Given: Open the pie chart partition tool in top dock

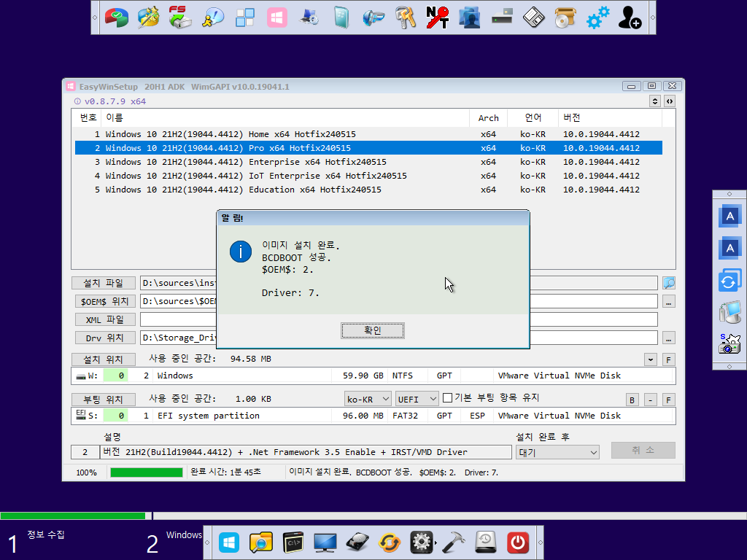Looking at the screenshot, I should pos(117,17).
